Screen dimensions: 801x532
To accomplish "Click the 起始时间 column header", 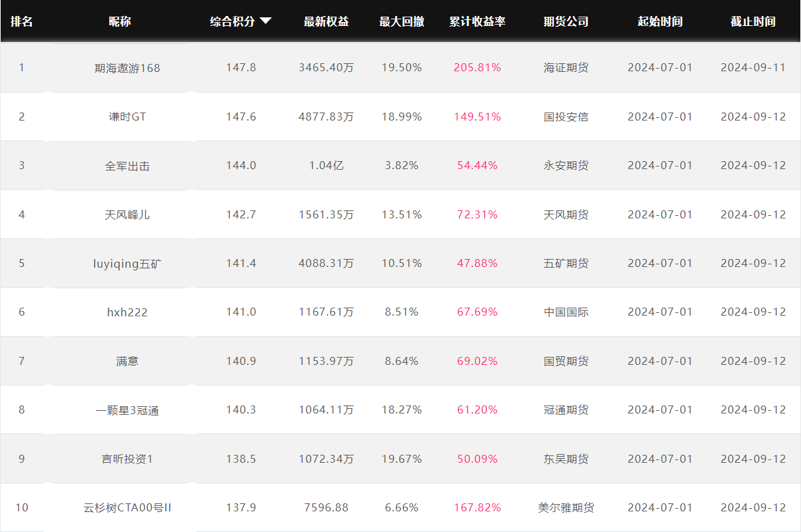I will pos(660,21).
